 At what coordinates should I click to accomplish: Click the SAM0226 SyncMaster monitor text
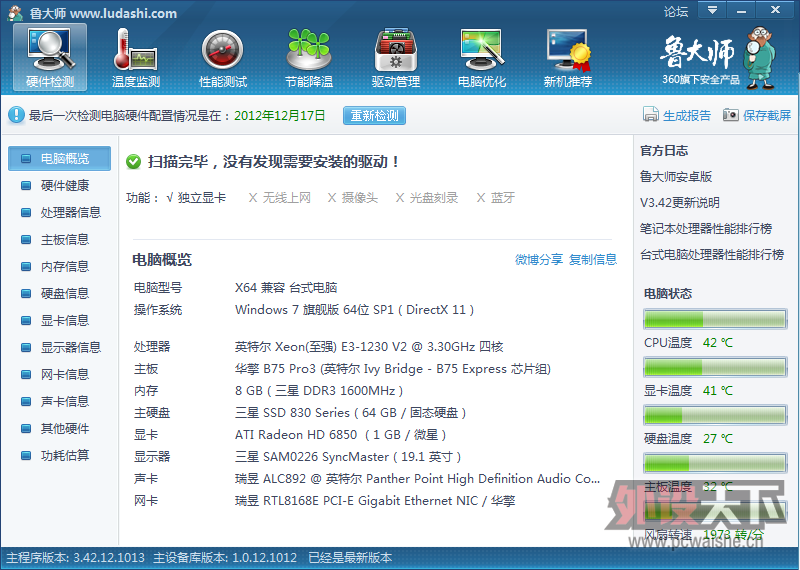348,457
